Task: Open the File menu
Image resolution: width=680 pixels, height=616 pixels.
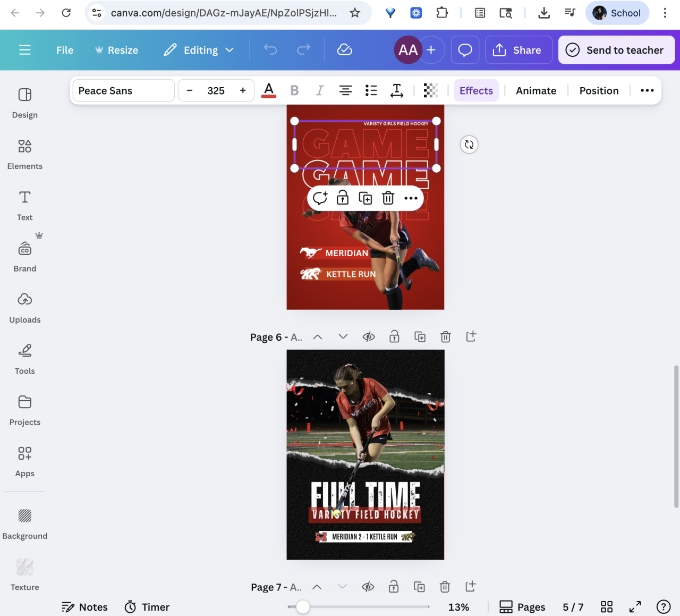Action: tap(65, 50)
